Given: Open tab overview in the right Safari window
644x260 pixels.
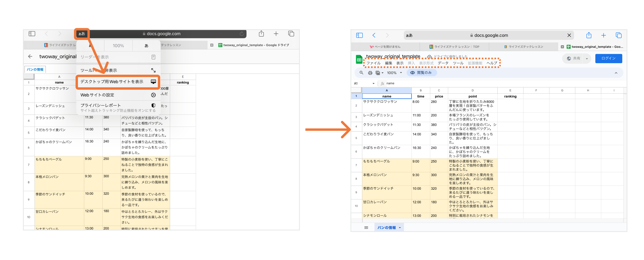Looking at the screenshot, I should 618,35.
